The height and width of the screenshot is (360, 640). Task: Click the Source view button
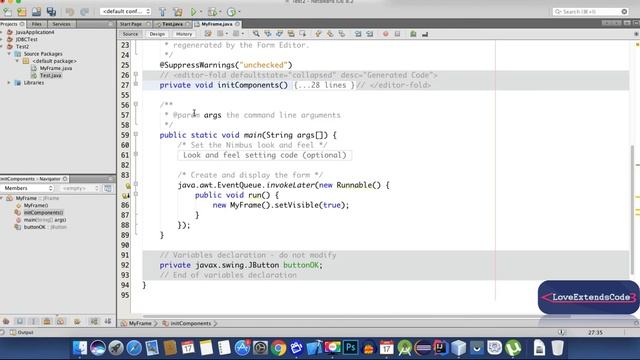pos(131,34)
